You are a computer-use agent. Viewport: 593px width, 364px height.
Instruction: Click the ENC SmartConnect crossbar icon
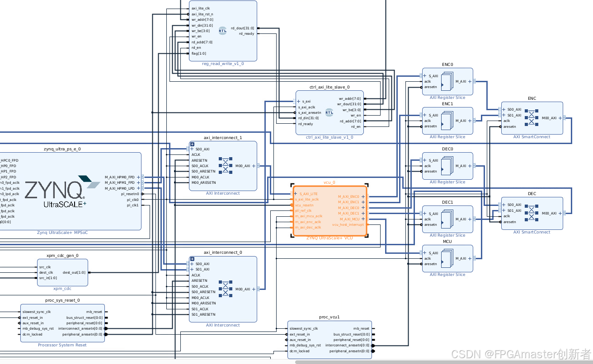coord(532,118)
